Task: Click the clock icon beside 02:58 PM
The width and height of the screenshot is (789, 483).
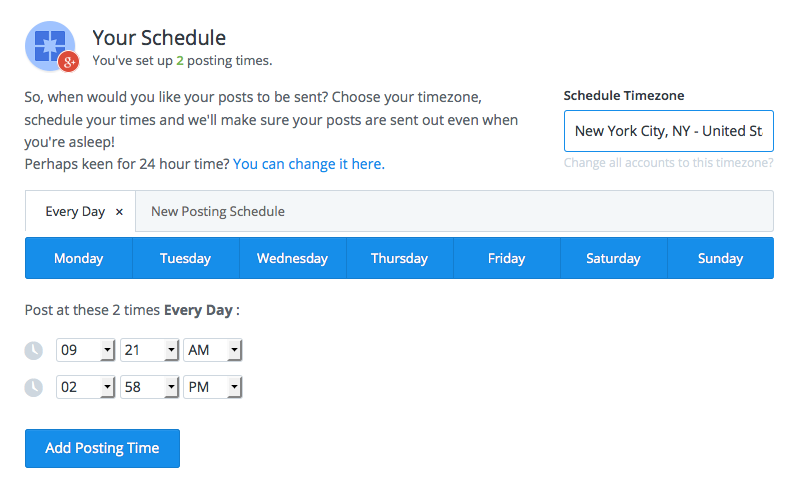Action: (34, 387)
